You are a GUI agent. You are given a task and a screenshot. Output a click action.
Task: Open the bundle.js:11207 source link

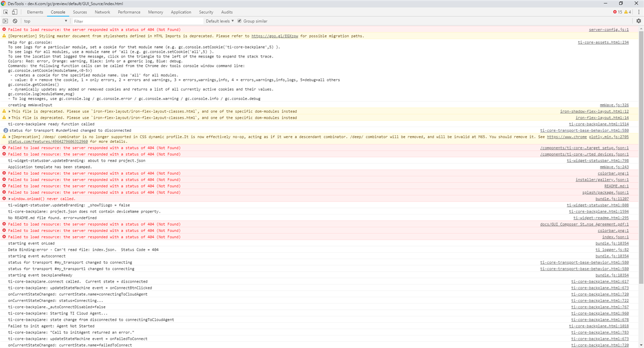612,199
